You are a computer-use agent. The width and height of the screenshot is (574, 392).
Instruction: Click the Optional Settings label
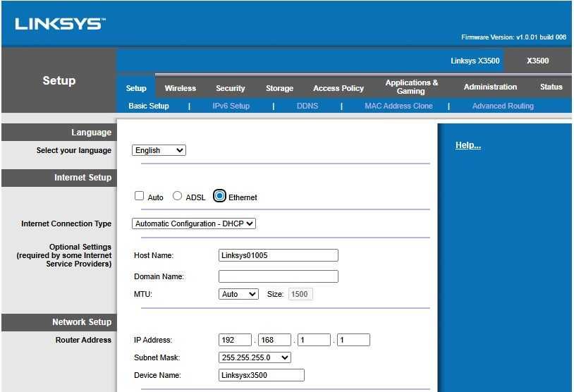64,255
